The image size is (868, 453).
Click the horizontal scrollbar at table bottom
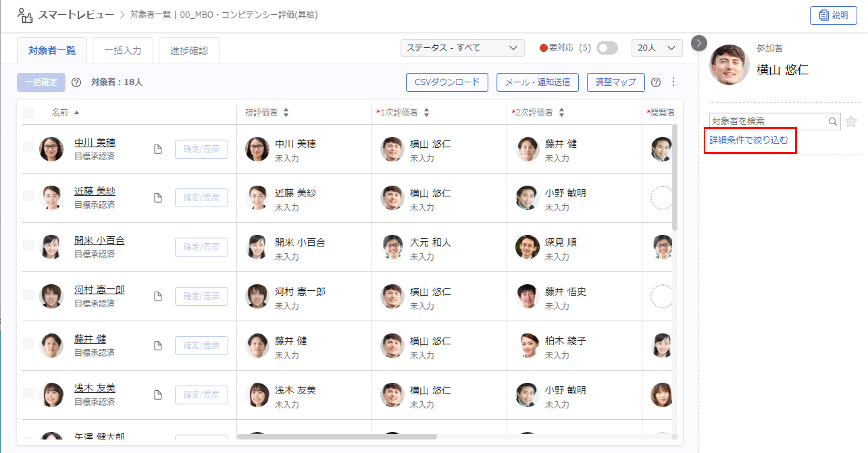(x=337, y=437)
